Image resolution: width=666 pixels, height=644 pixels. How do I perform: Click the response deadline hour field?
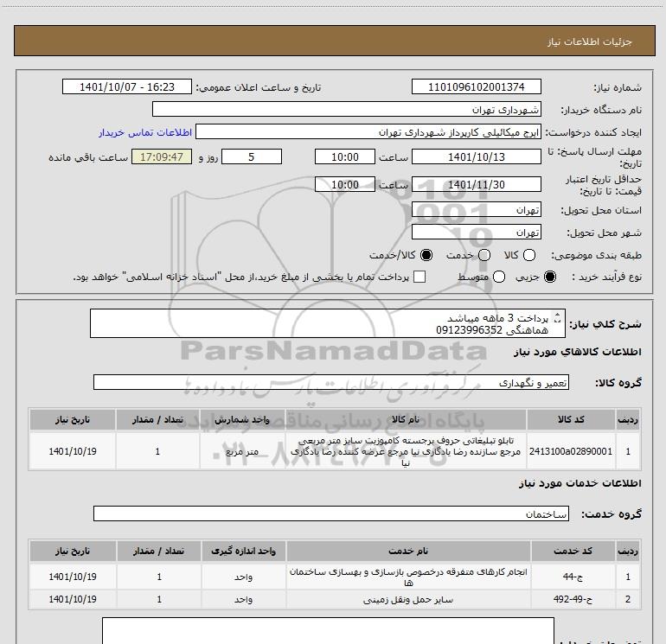pos(345,156)
